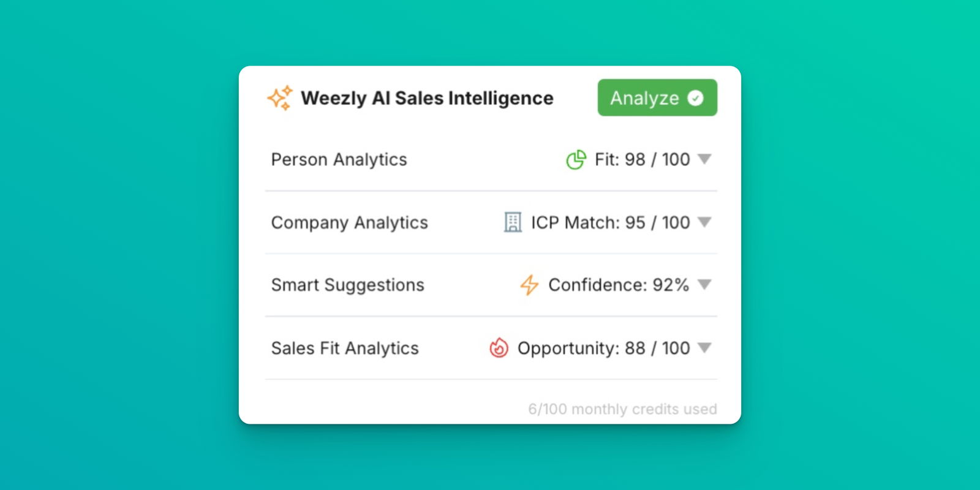Select the Person Analytics row

pyautogui.click(x=339, y=159)
